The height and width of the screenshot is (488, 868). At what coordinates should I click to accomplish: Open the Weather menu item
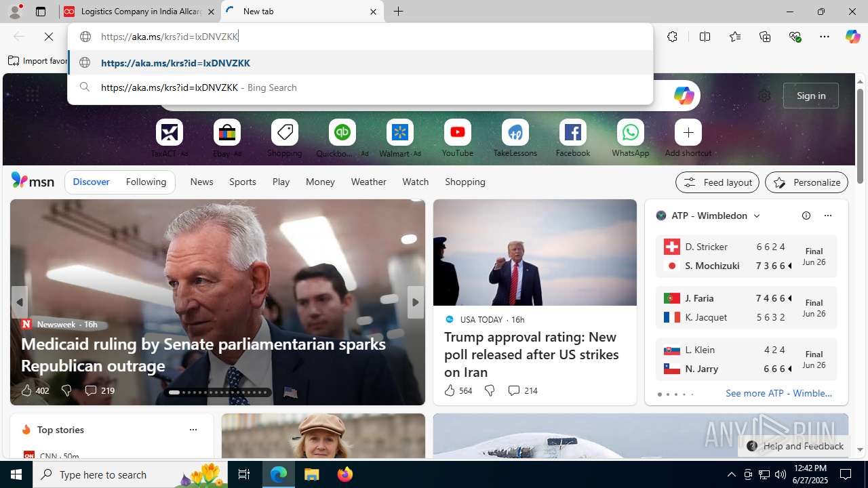point(368,182)
